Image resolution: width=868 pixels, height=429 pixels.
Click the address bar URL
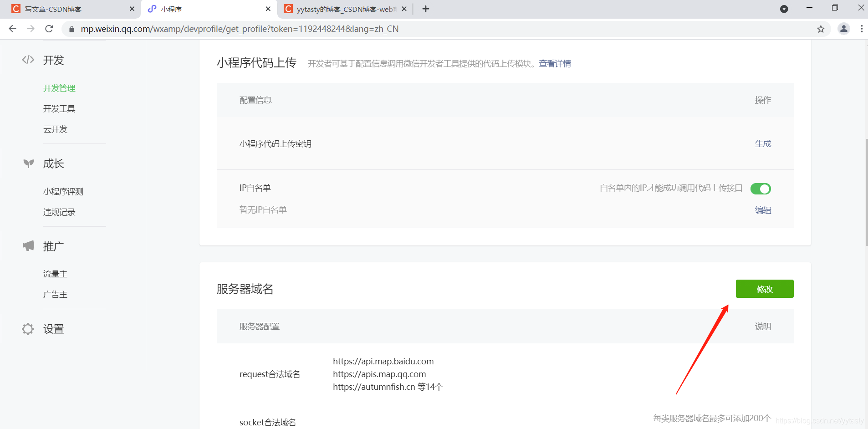click(240, 29)
